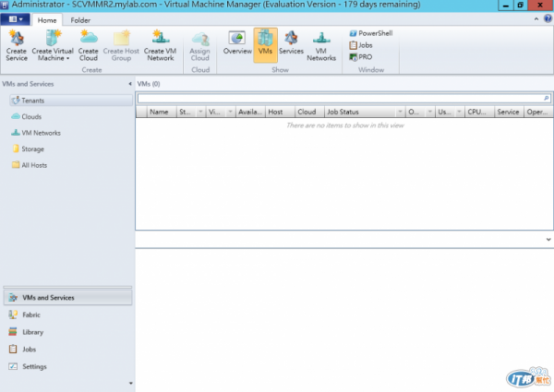Open the PowerShell window
Image resolution: width=554 pixels, height=392 pixels.
[x=371, y=33]
